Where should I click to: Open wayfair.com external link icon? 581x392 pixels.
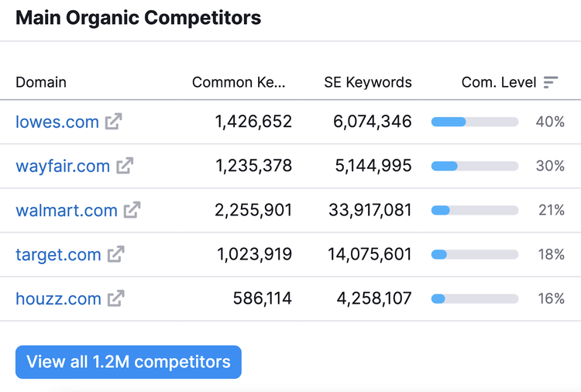125,165
